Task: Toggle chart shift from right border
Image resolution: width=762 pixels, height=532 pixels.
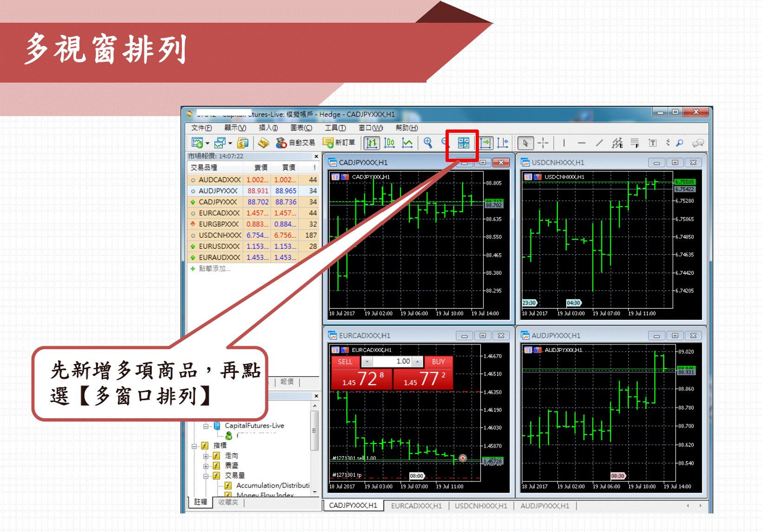Action: point(503,143)
